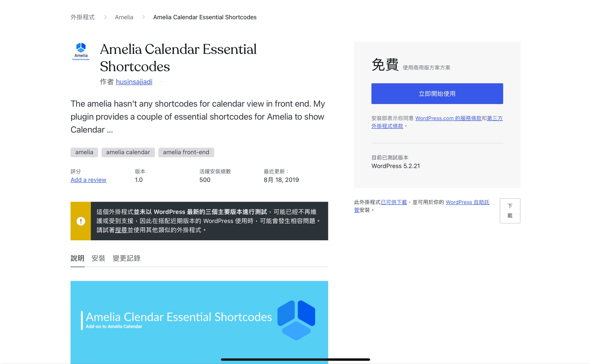Click the 立即開始使用 button
The height and width of the screenshot is (364, 591).
pyautogui.click(x=437, y=94)
